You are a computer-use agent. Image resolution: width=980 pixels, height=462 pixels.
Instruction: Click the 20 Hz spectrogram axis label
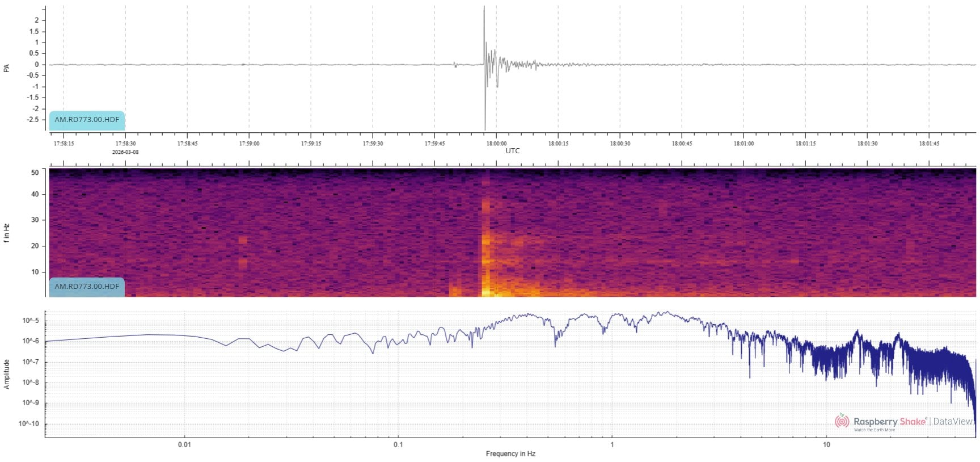(x=35, y=246)
